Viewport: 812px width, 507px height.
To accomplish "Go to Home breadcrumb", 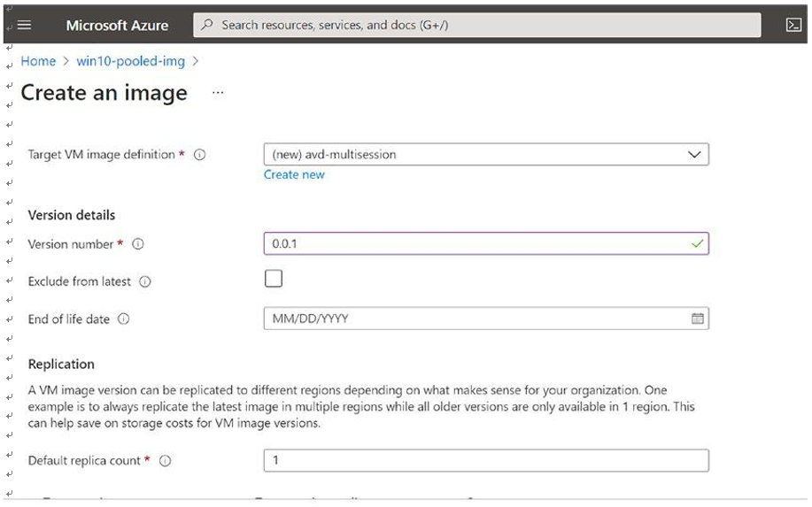I will (38, 61).
